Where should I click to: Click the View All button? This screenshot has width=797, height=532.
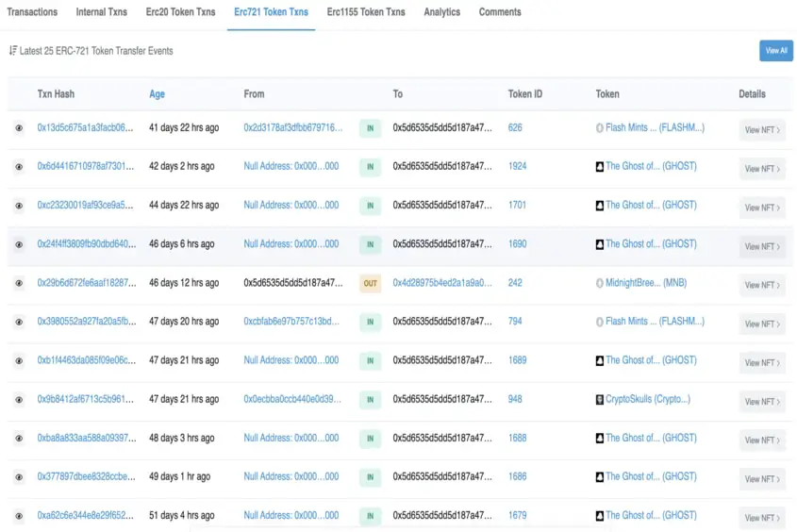(776, 51)
